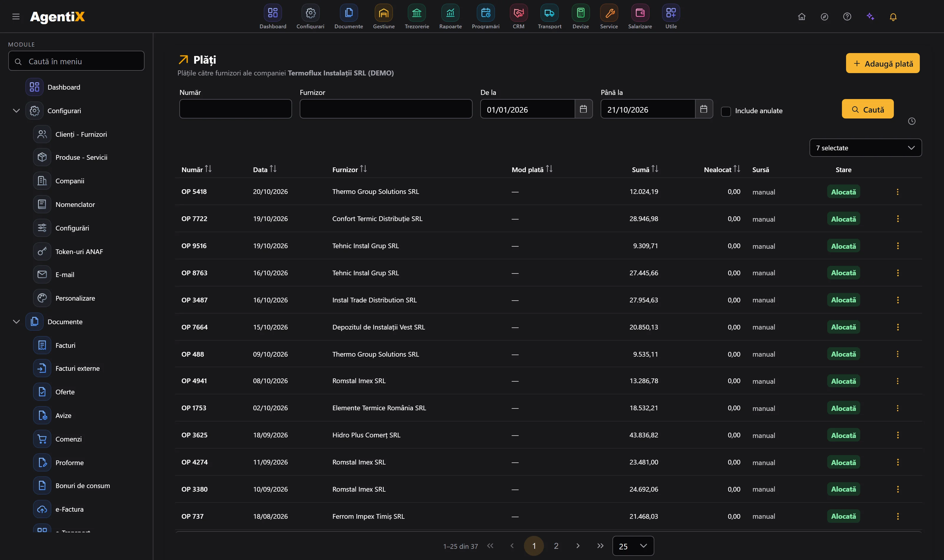This screenshot has height=560, width=944.
Task: Open the 7 selectate columns dropdown
Action: tap(866, 148)
